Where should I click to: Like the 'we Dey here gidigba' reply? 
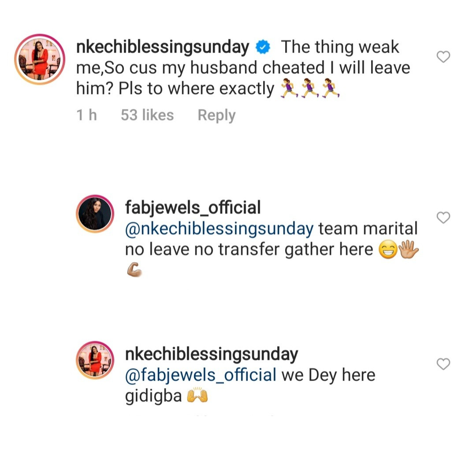tap(443, 364)
